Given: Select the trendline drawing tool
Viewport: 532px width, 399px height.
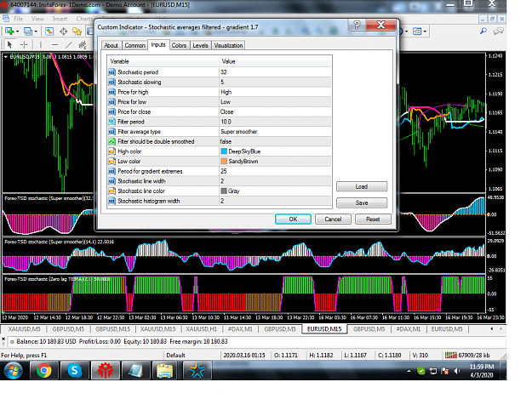Looking at the screenshot, I should [x=69, y=44].
